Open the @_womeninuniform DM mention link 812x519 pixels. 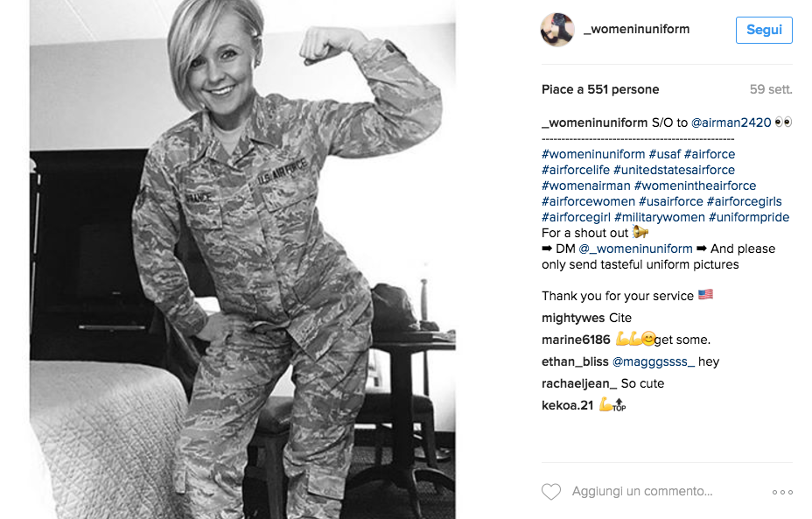click(635, 249)
